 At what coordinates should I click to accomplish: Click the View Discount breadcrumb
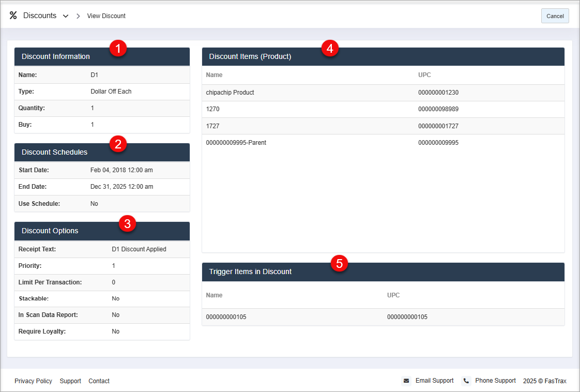[106, 16]
